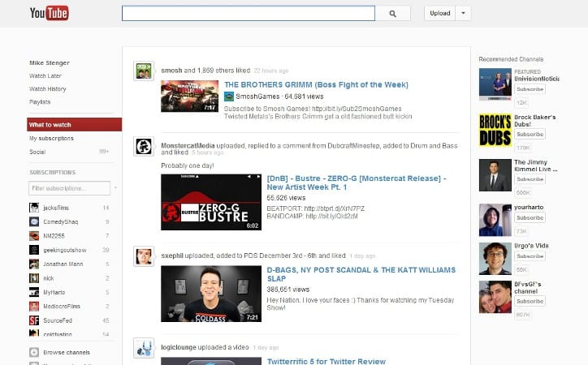The height and width of the screenshot is (365, 588).
Task: Select the What to watch tab
Action: click(x=74, y=125)
